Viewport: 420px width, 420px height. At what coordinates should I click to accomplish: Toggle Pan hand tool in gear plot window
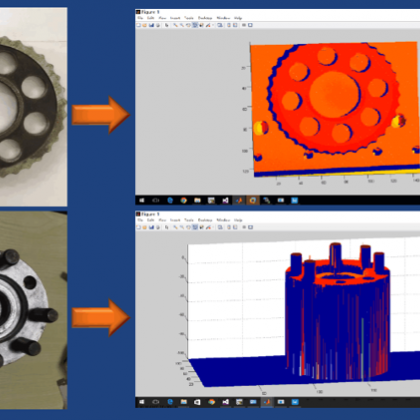[188, 25]
